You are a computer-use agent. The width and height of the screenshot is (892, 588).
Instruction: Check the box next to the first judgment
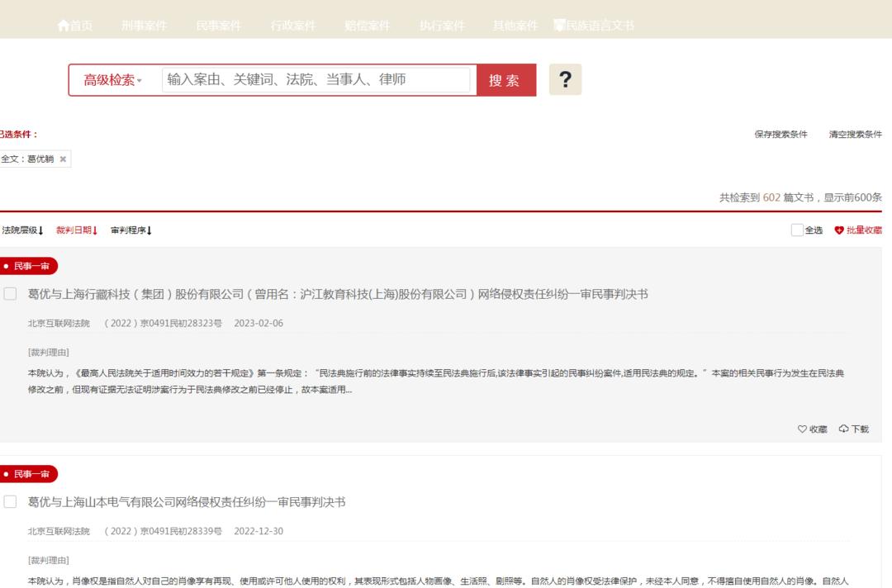(11, 292)
